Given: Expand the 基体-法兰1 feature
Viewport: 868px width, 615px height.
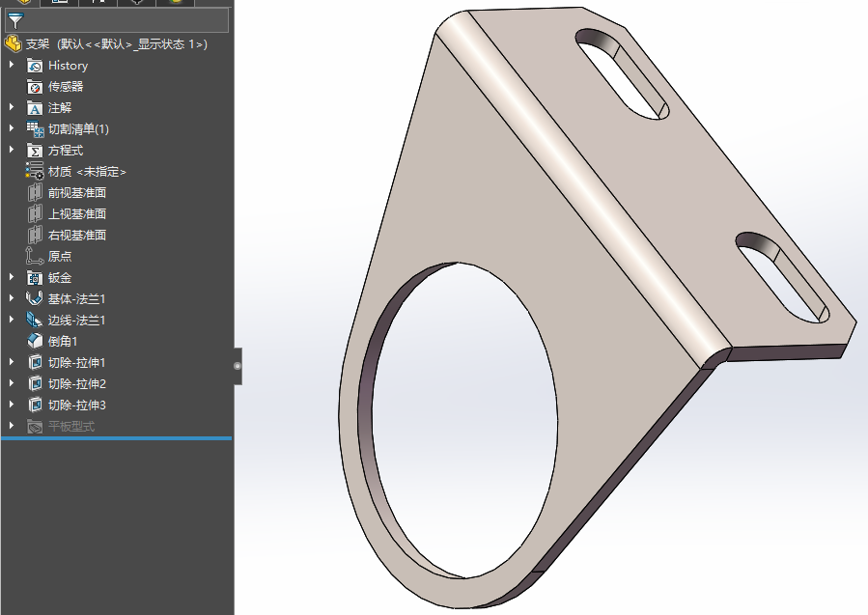Looking at the screenshot, I should click(x=12, y=297).
